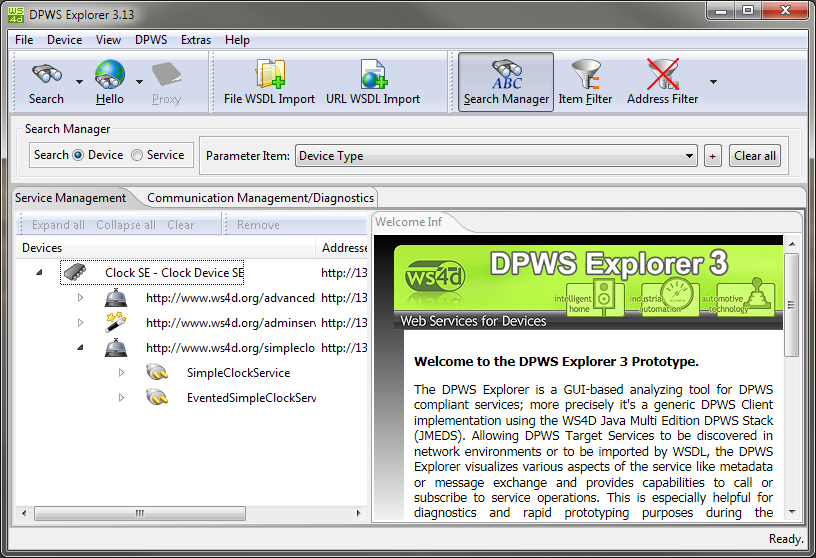The width and height of the screenshot is (816, 558).
Task: Expand the ws4d.org/advanced tree node
Action: click(x=80, y=297)
